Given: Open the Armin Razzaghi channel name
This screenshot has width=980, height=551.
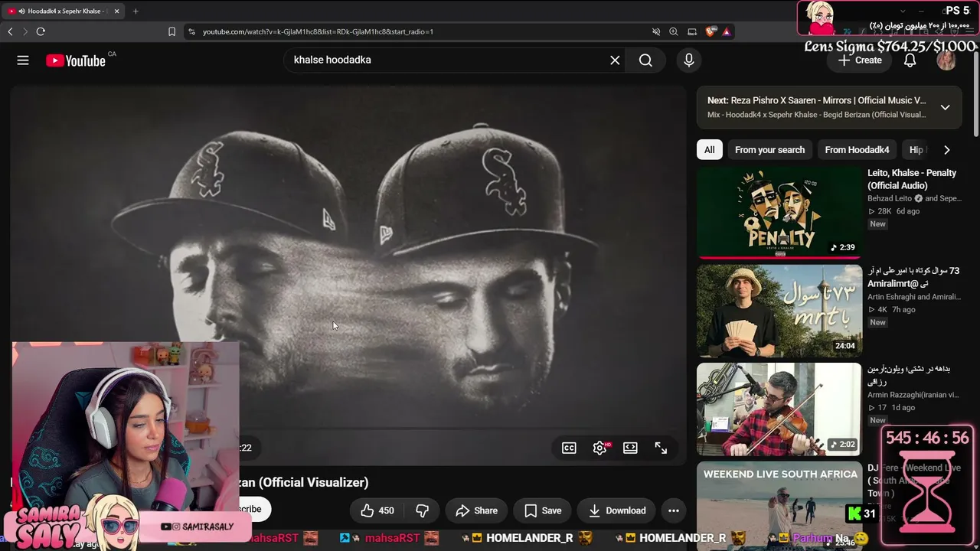Looking at the screenshot, I should click(x=913, y=395).
